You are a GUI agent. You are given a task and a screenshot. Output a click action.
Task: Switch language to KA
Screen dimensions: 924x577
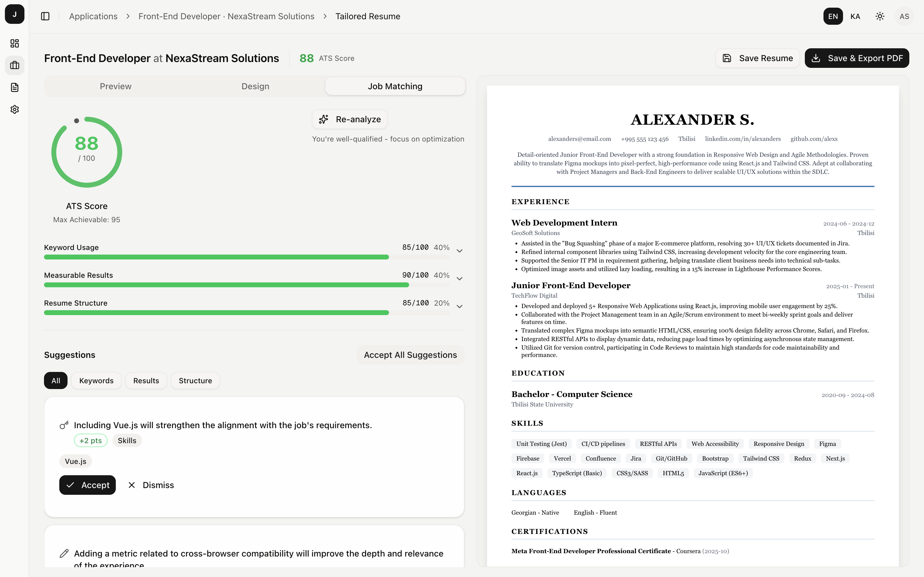click(855, 16)
